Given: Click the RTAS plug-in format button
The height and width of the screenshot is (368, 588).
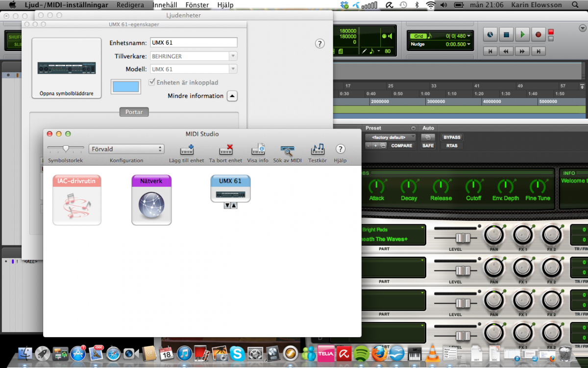Looking at the screenshot, I should click(452, 146).
